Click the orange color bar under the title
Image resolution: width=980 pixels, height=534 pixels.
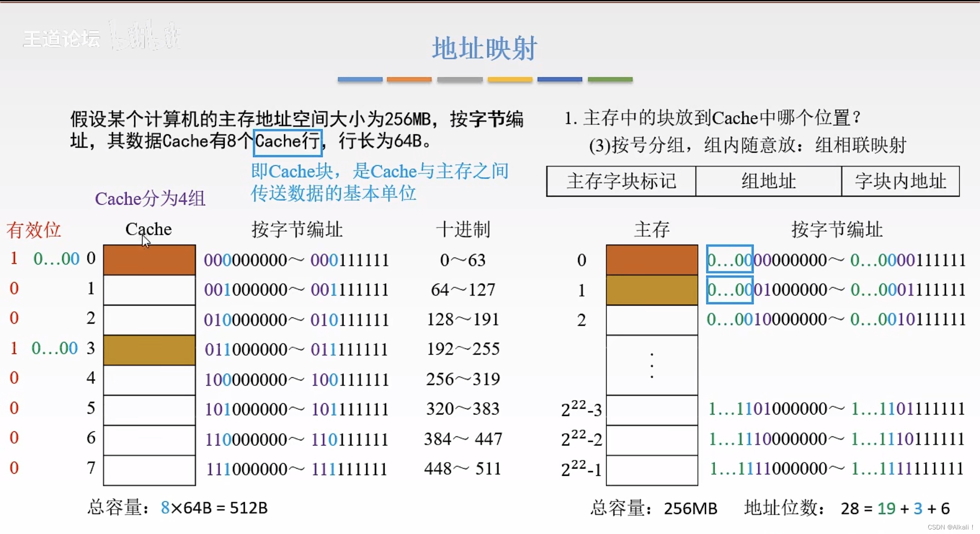tap(409, 79)
